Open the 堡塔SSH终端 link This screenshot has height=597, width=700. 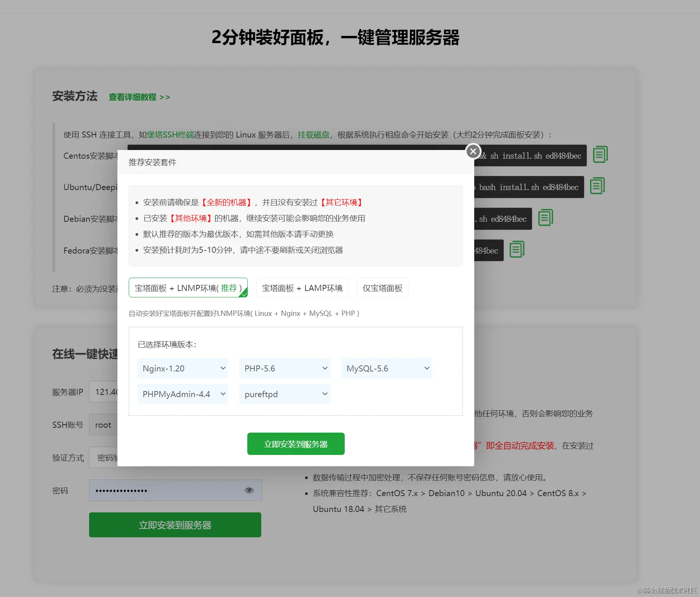tap(170, 135)
